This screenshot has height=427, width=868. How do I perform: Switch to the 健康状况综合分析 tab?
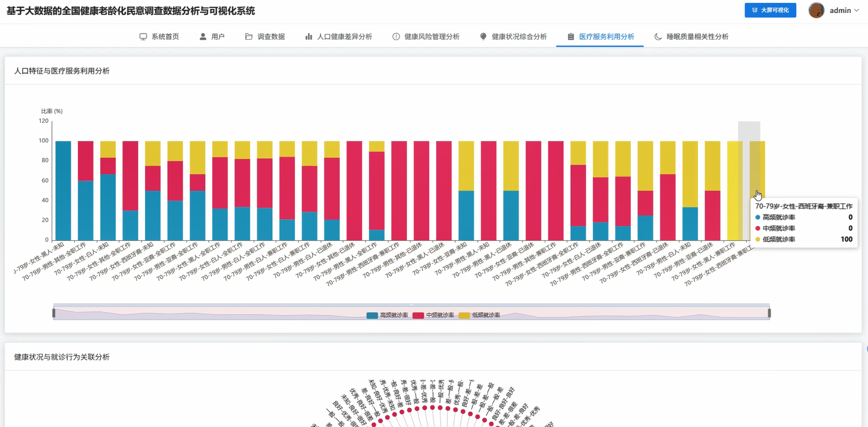513,37
